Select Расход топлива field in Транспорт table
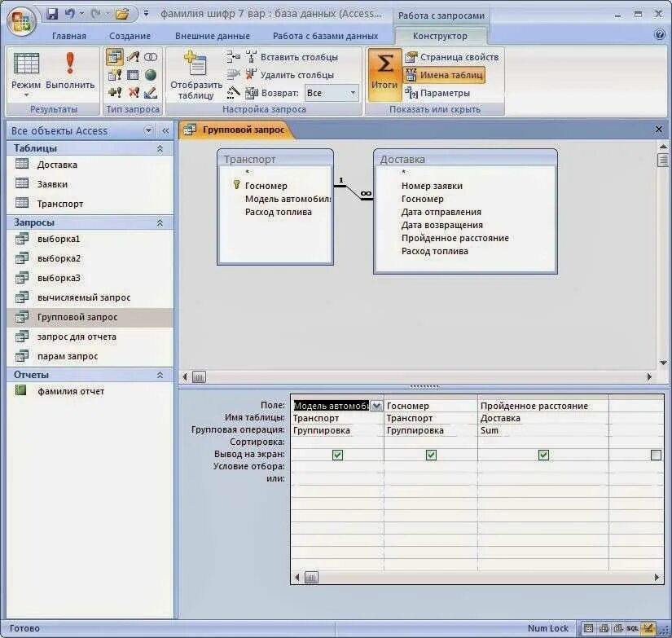The image size is (672, 638). tap(278, 212)
